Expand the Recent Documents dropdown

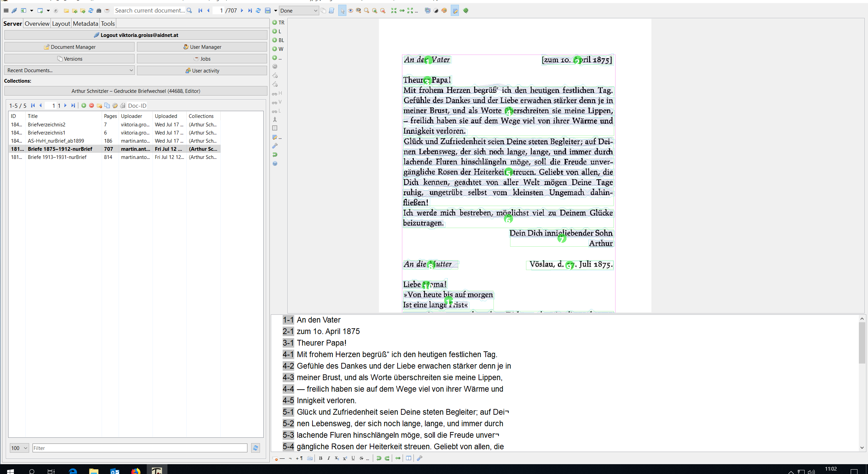coord(69,70)
